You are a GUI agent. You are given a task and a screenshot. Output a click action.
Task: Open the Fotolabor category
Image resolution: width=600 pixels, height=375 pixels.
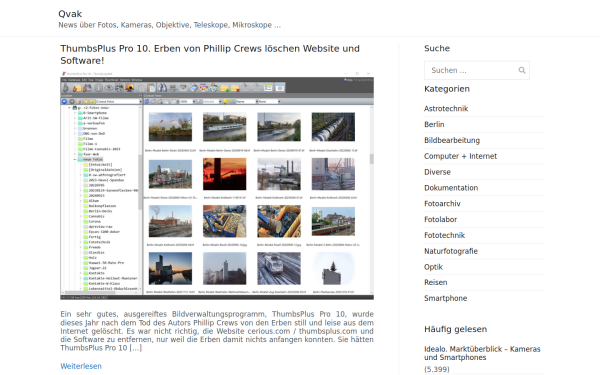[440, 220]
